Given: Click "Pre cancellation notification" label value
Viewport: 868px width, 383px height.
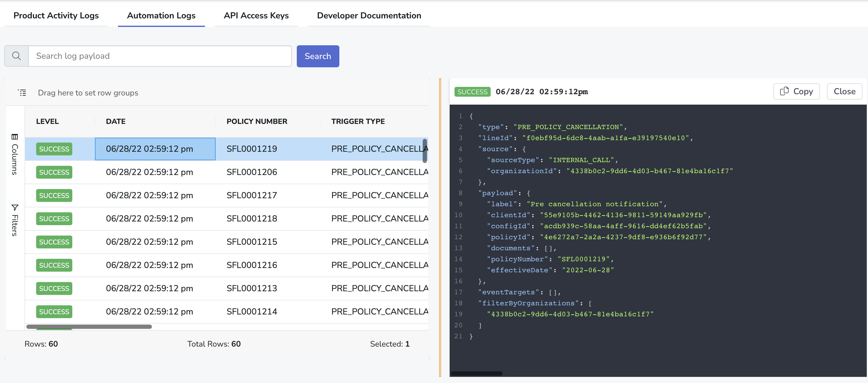Looking at the screenshot, I should 595,204.
